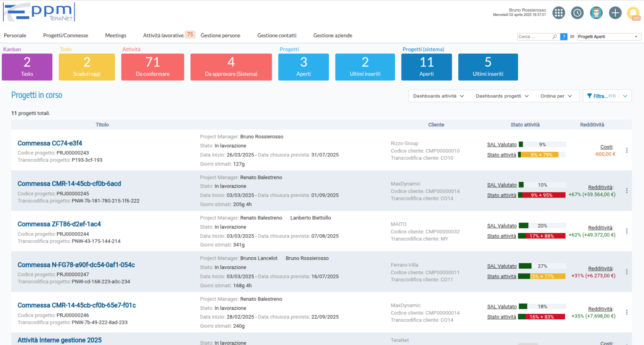Viewport: 644px width, 345px height.
Task: Click the PPM TeraNet logo
Action: (x=39, y=12)
